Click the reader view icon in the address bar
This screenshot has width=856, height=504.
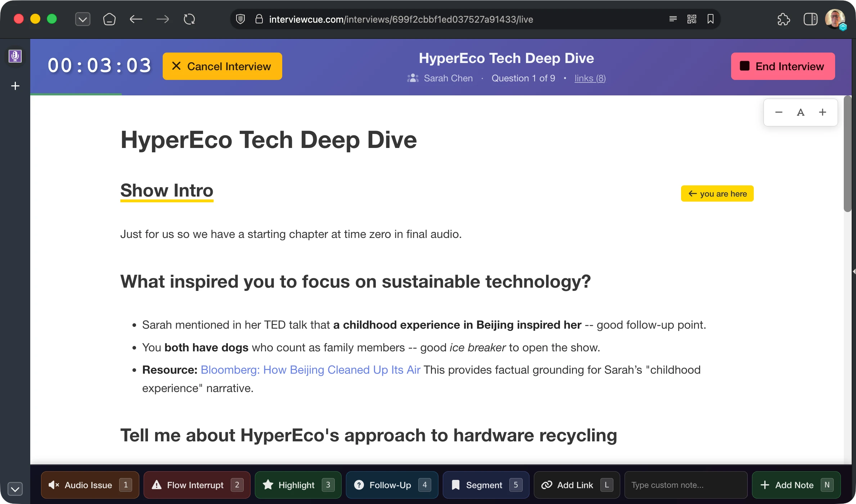(x=673, y=19)
